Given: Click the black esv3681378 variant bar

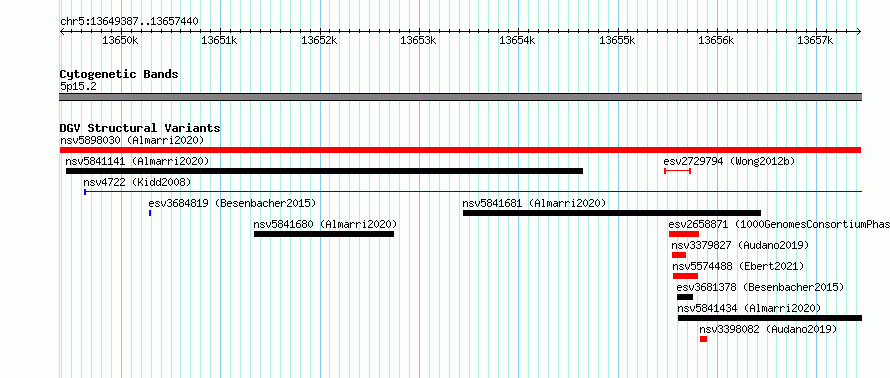Looking at the screenshot, I should pos(685,297).
